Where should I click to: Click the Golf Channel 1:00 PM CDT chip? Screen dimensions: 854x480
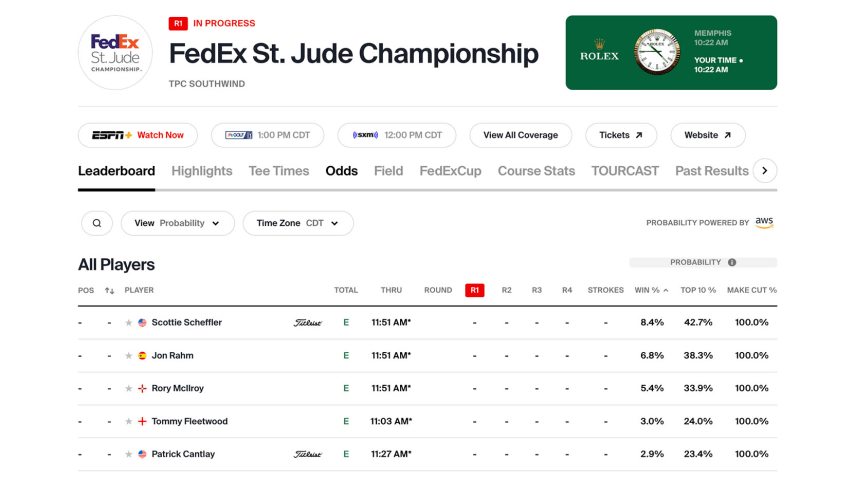click(267, 135)
